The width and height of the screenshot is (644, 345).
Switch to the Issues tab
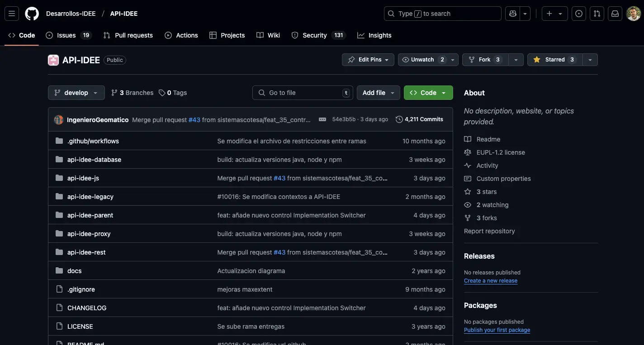pyautogui.click(x=69, y=35)
